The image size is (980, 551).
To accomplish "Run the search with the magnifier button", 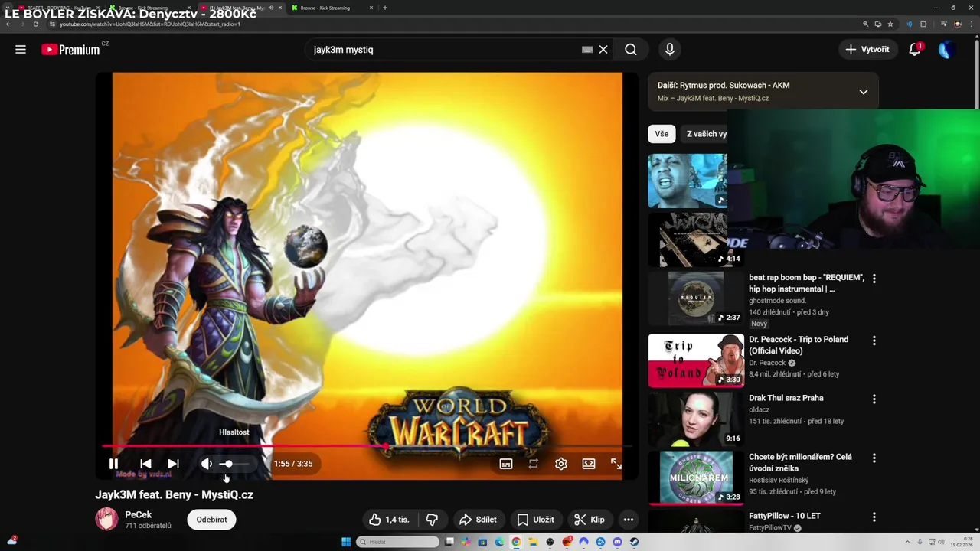I will [631, 50].
